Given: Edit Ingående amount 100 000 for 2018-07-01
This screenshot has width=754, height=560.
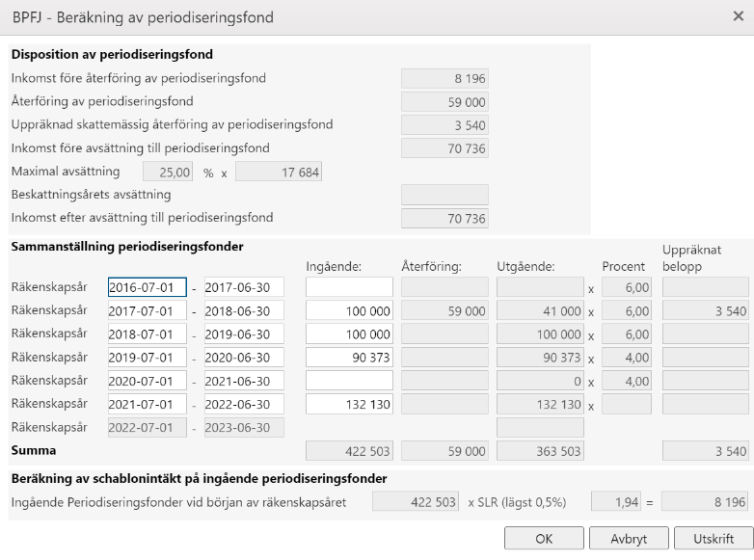Looking at the screenshot, I should (349, 334).
